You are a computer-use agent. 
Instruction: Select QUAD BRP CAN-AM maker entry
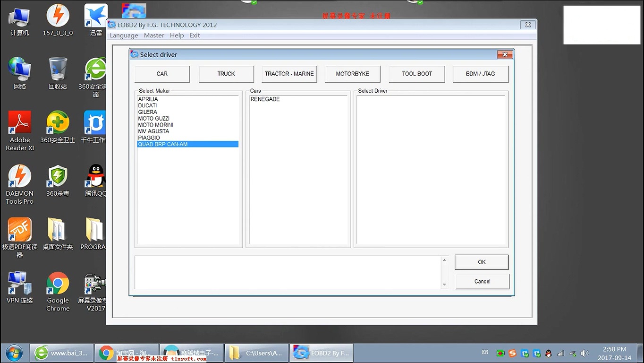tap(188, 144)
